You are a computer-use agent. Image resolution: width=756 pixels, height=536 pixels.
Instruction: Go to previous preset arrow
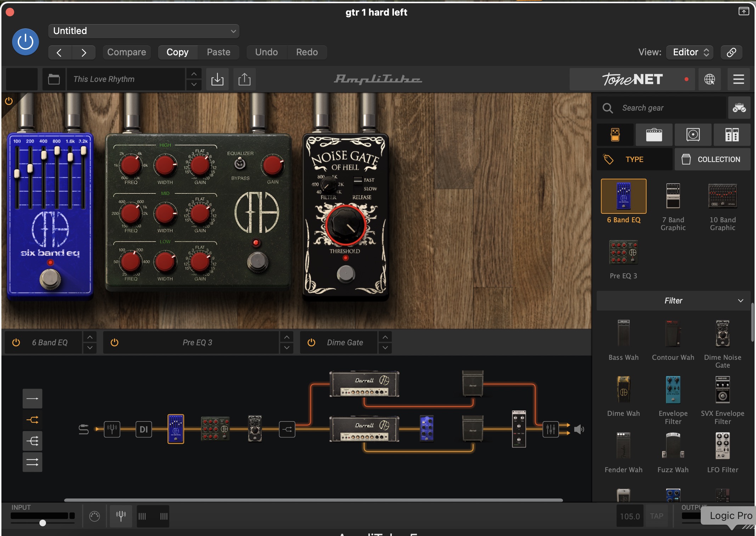60,52
